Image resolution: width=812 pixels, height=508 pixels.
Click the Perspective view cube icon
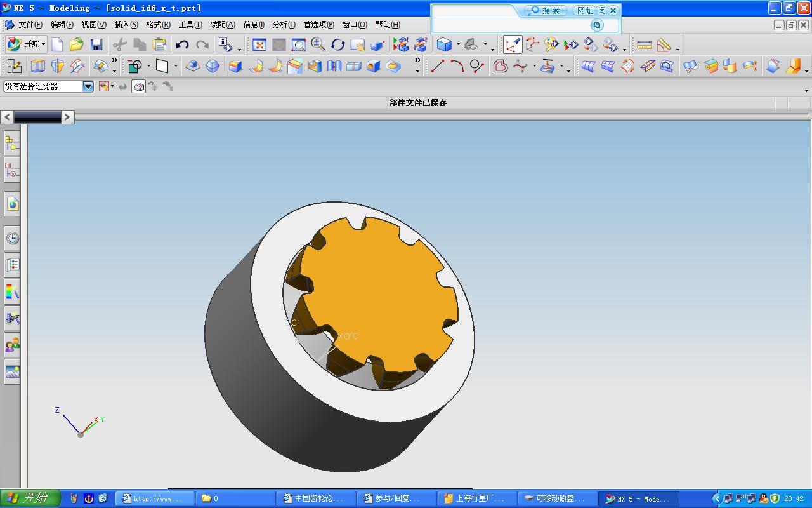(x=377, y=44)
